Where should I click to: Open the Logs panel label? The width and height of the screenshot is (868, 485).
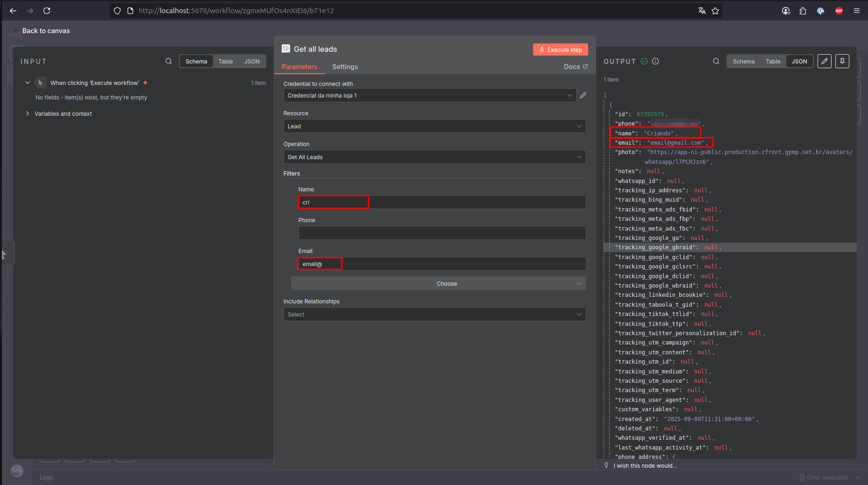coord(46,478)
